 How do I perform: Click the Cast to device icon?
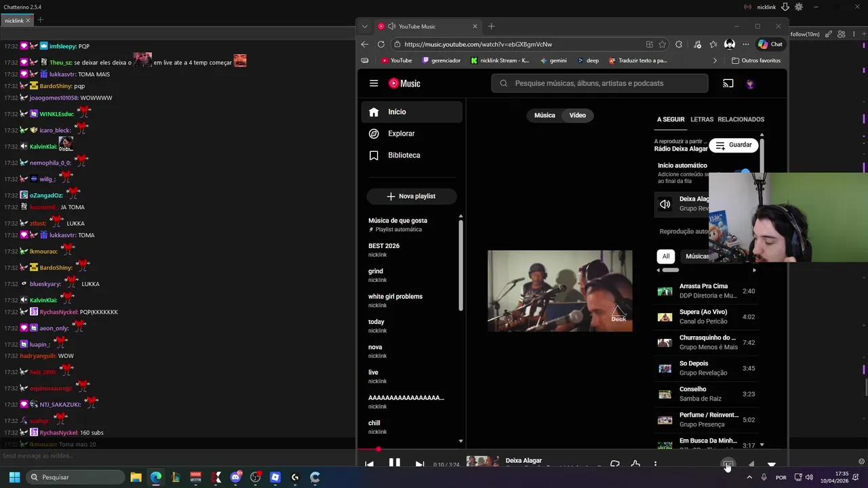728,83
